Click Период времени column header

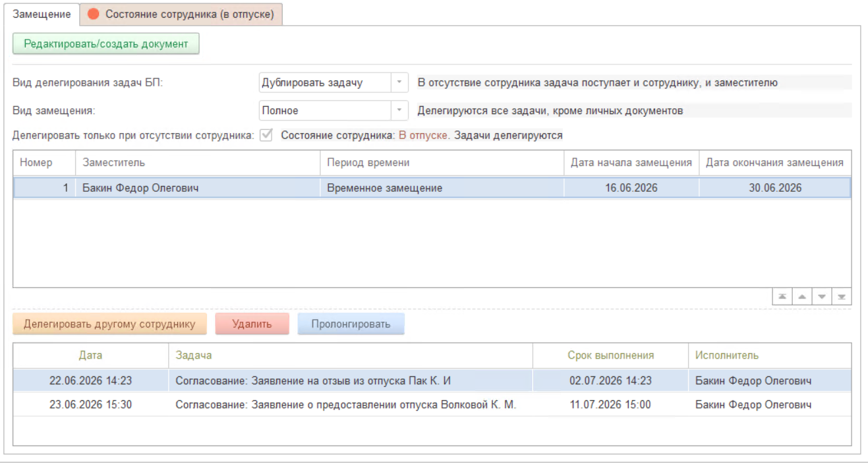click(442, 163)
